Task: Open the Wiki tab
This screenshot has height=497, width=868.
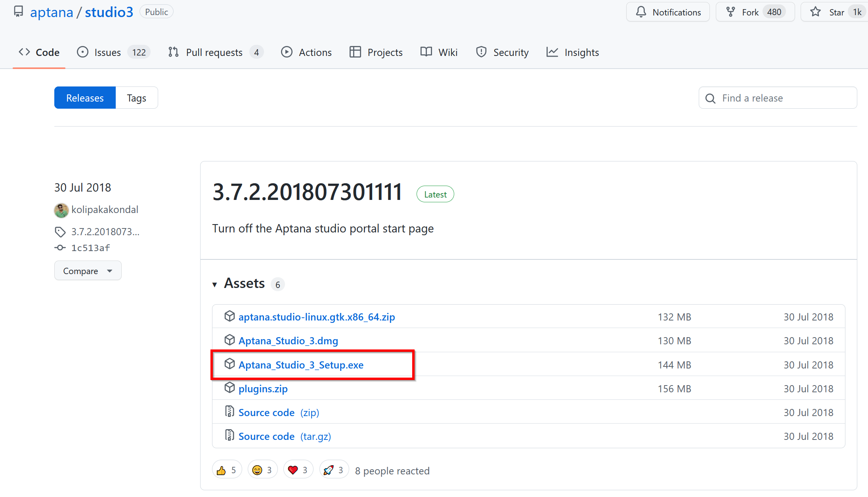Action: (x=439, y=52)
